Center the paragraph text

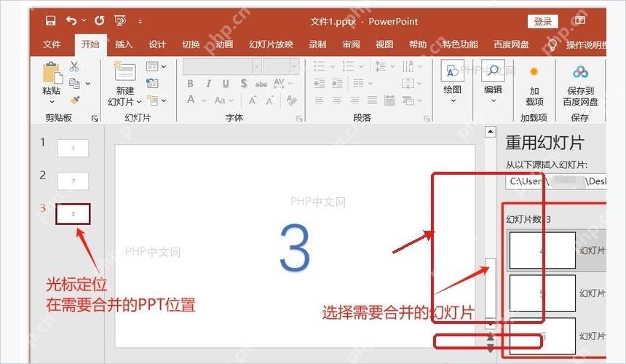tap(337, 100)
